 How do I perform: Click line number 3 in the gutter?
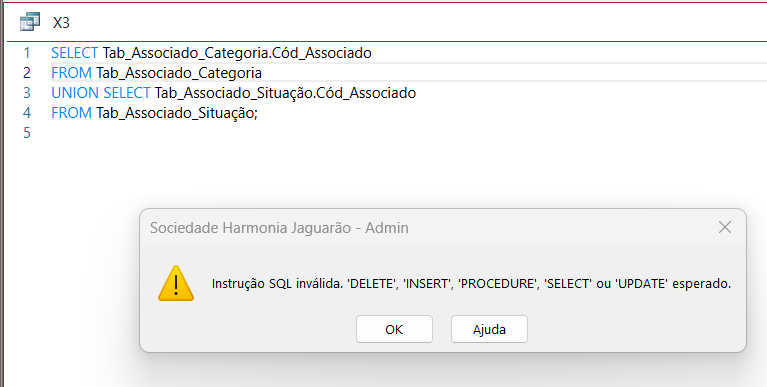coord(26,93)
